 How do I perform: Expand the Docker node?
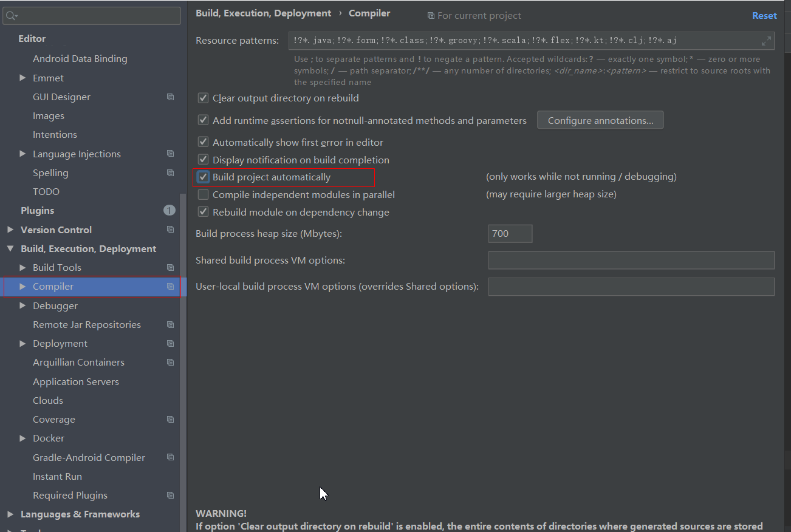(x=22, y=438)
